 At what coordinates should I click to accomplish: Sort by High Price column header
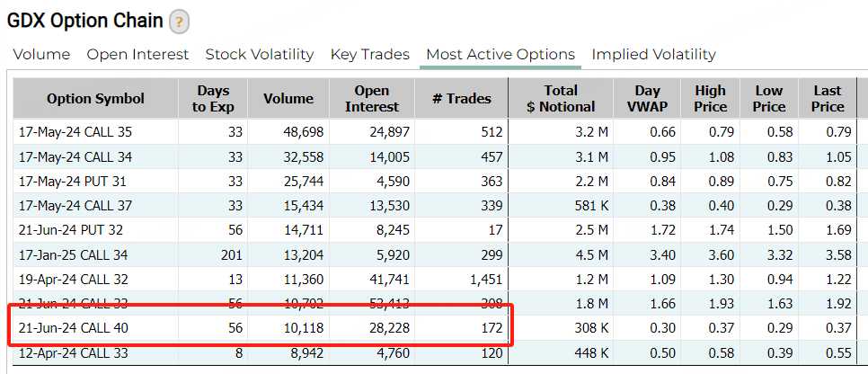point(711,99)
